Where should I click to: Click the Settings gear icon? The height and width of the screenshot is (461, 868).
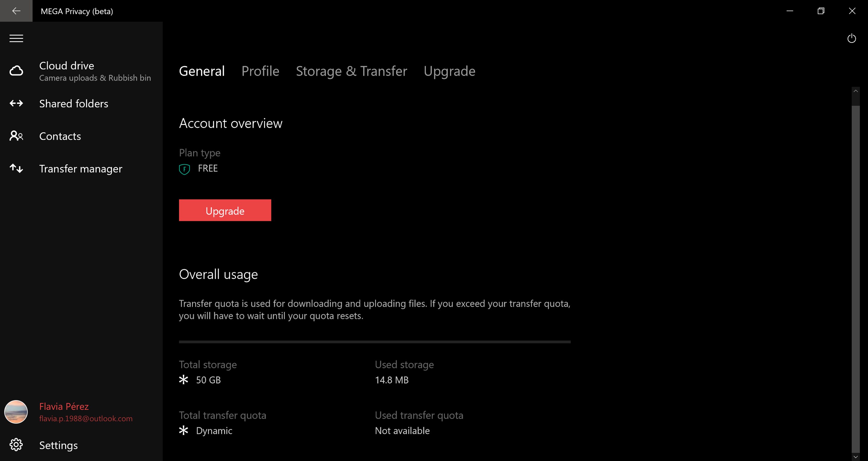click(16, 445)
